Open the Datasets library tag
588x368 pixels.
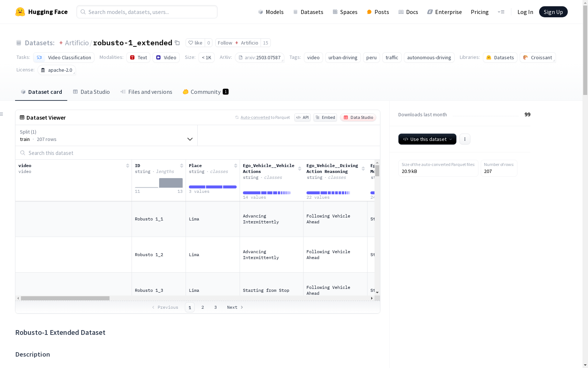coord(500,57)
